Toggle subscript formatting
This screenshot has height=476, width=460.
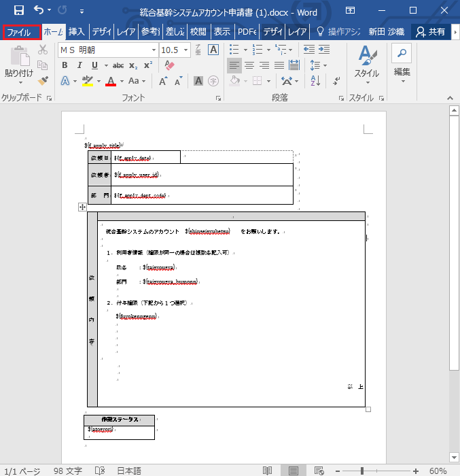[x=133, y=65]
